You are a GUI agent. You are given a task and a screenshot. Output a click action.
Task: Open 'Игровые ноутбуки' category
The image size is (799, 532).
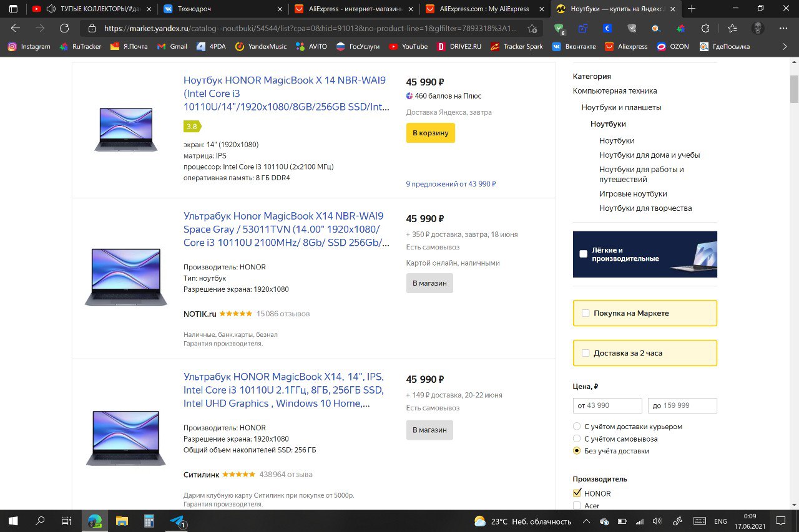coord(633,193)
